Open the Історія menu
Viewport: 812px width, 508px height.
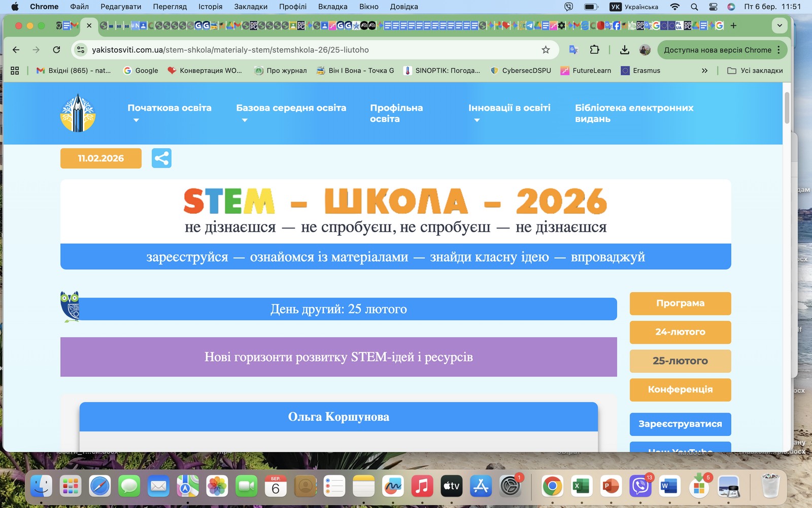pos(210,7)
